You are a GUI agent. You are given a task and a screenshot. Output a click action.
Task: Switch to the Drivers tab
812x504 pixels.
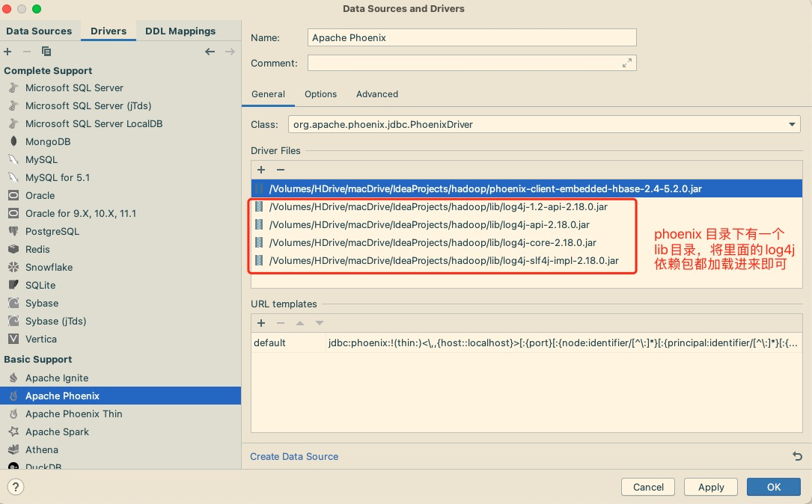(109, 31)
